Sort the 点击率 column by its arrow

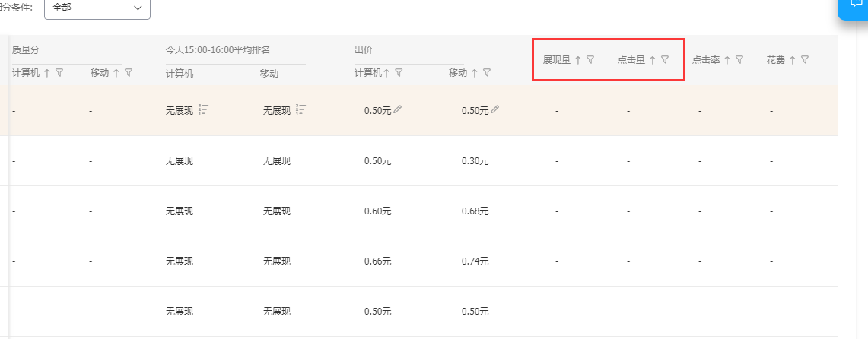(x=727, y=60)
